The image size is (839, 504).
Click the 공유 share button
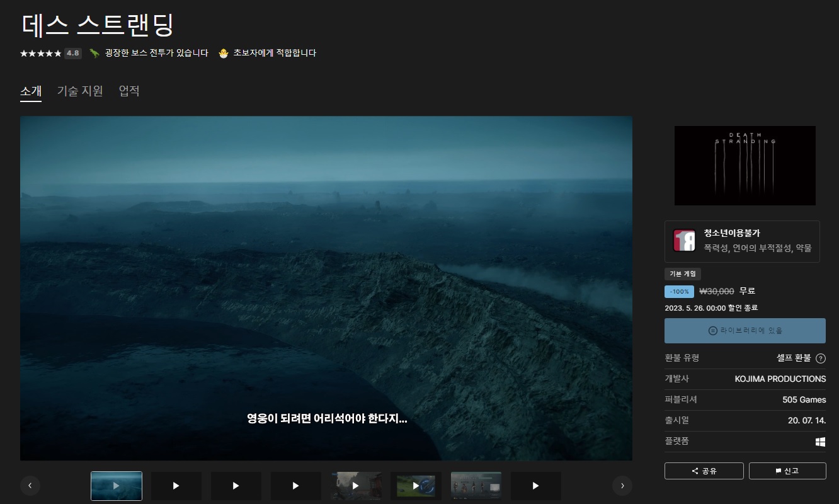(x=704, y=471)
